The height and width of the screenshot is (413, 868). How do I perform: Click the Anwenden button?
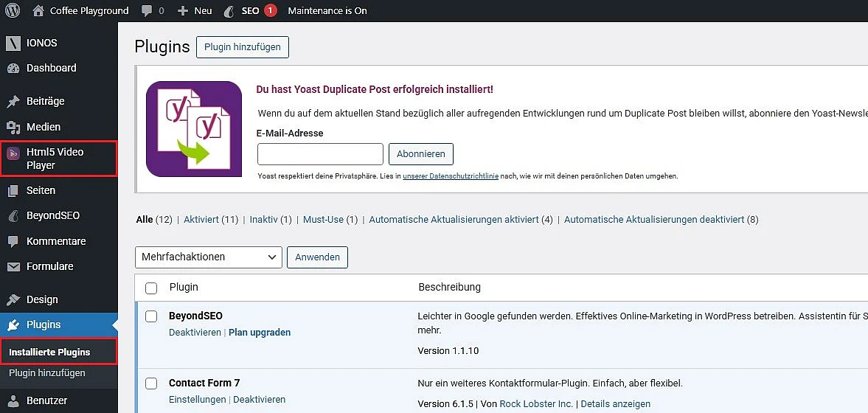click(x=317, y=257)
